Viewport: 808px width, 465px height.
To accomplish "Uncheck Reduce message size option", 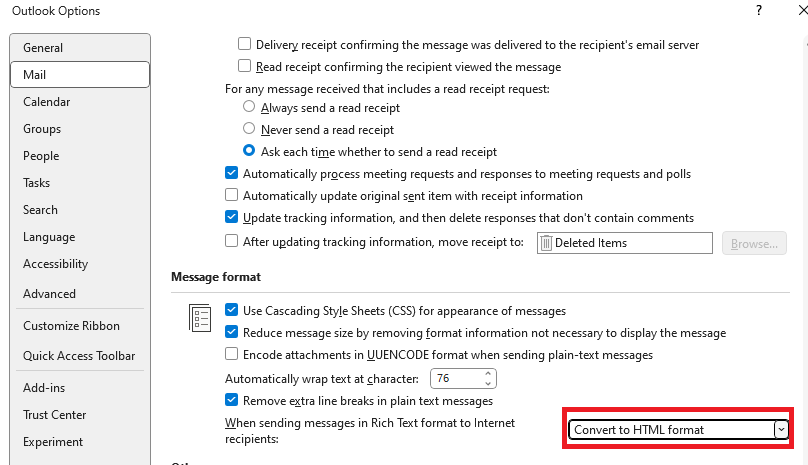I will tap(231, 332).
